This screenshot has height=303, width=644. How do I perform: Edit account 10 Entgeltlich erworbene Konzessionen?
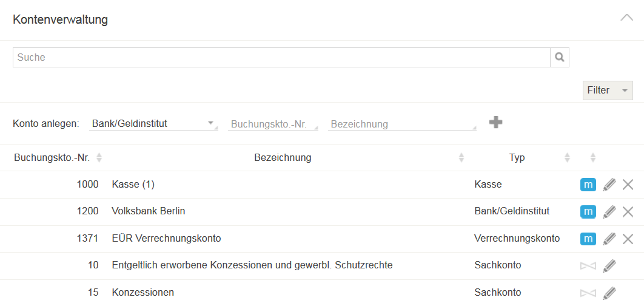(609, 266)
